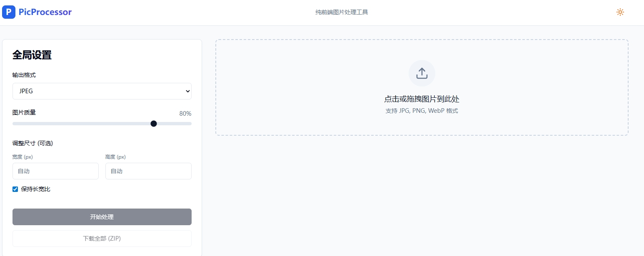
Task: Click the chevron on the JPEG format selector
Action: coord(187,91)
